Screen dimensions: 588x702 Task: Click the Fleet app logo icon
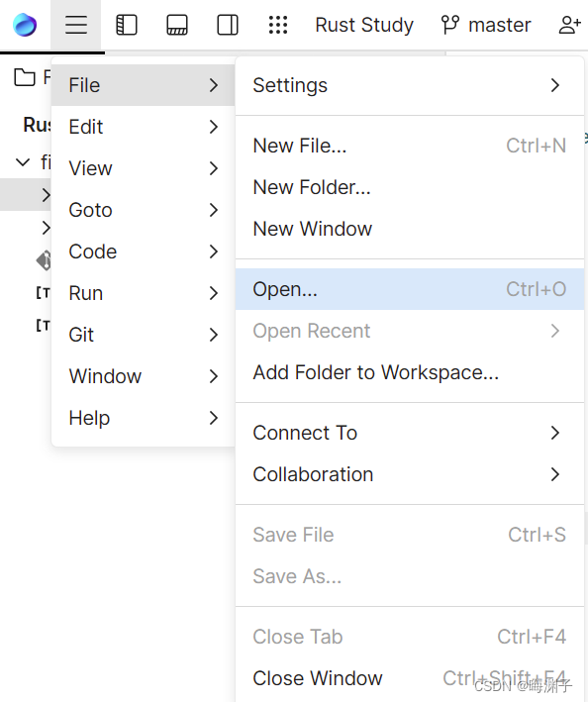[x=25, y=25]
